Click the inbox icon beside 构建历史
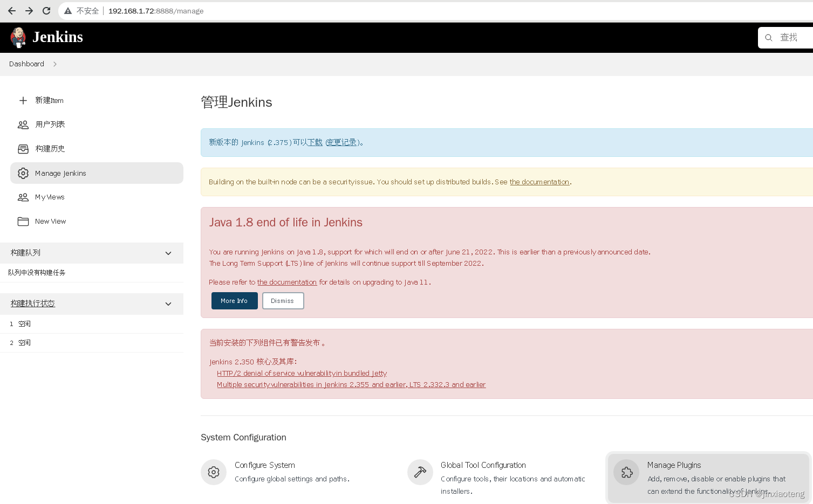Image resolution: width=813 pixels, height=504 pixels. (23, 149)
